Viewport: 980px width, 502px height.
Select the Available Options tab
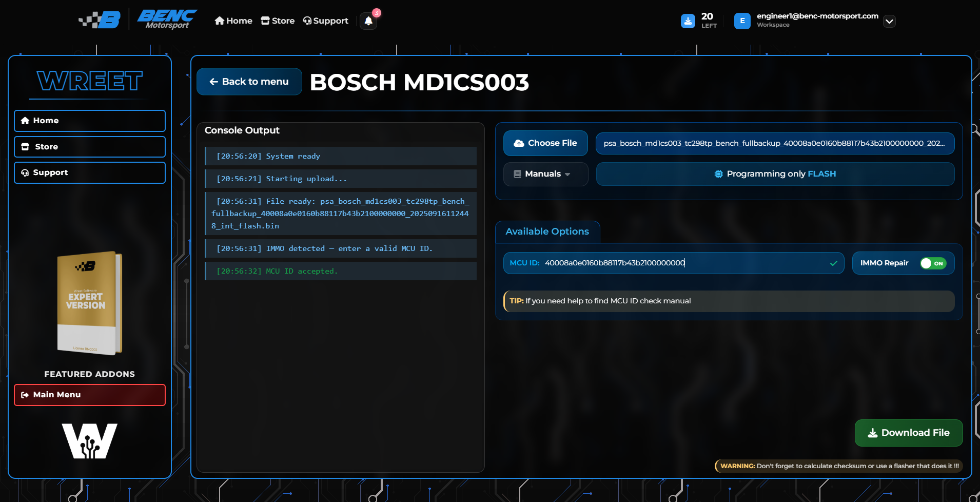(x=547, y=231)
